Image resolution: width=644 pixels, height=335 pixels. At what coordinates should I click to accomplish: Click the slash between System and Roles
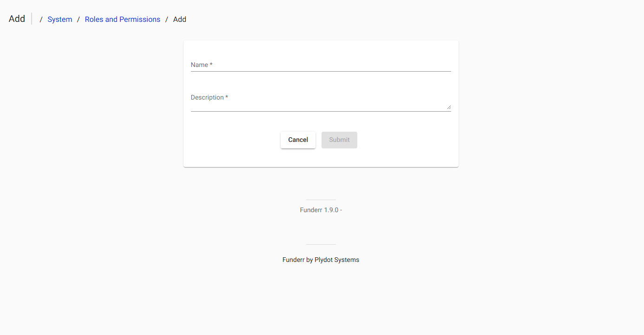(x=79, y=20)
